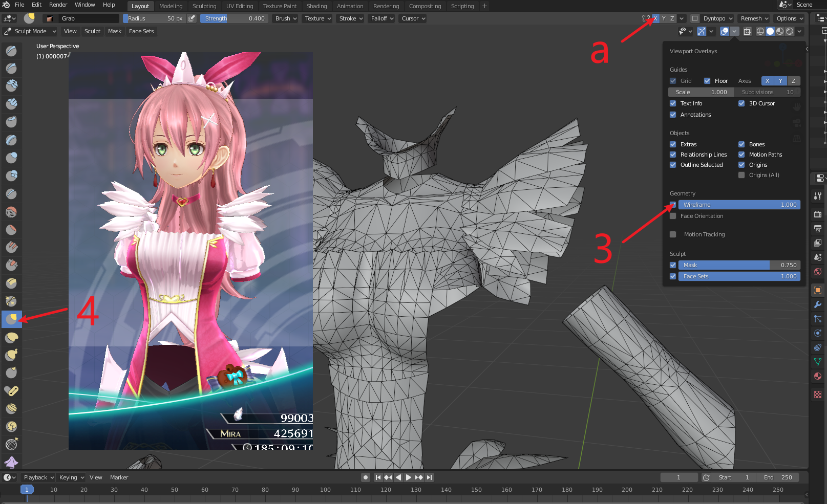
Task: Uncheck Relationship Lines overlay
Action: pos(673,155)
